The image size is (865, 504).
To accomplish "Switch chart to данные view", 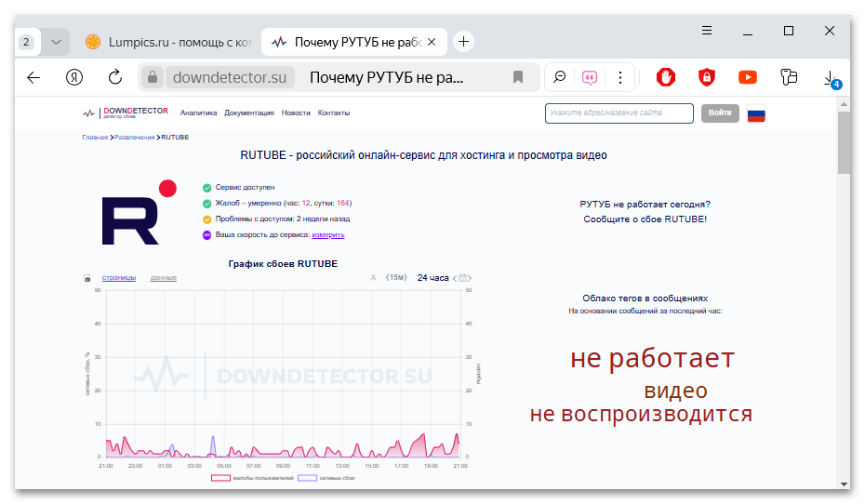I will click(164, 278).
